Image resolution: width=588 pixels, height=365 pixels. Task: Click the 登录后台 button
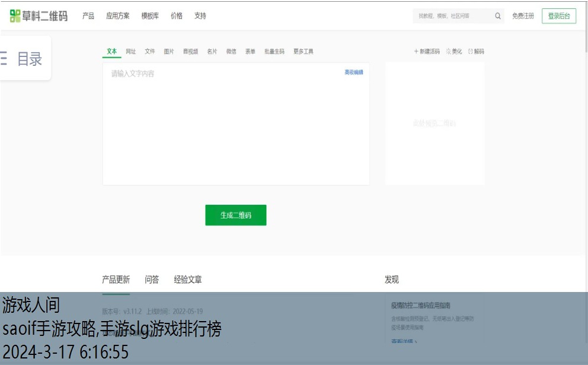559,16
